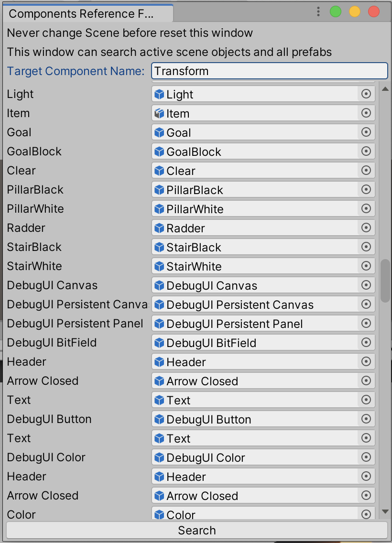Image resolution: width=392 pixels, height=543 pixels.
Task: Click object picker circle next to GoalBlock
Action: (366, 151)
